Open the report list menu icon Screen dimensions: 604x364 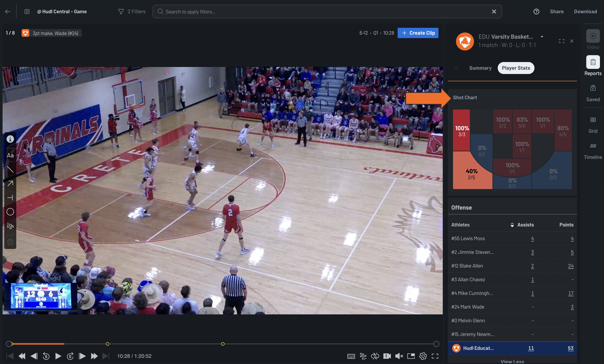pyautogui.click(x=456, y=68)
